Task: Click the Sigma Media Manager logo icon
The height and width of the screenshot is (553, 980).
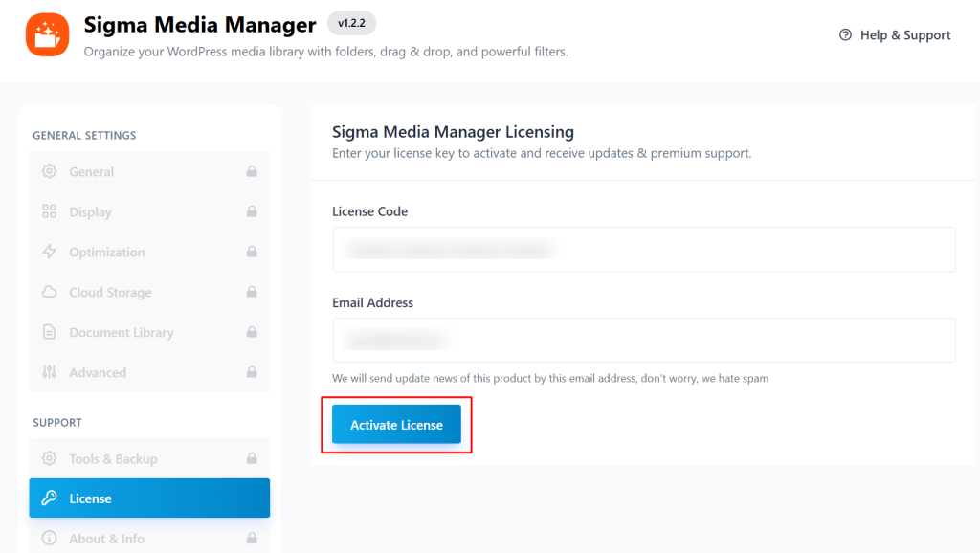Action: tap(47, 34)
